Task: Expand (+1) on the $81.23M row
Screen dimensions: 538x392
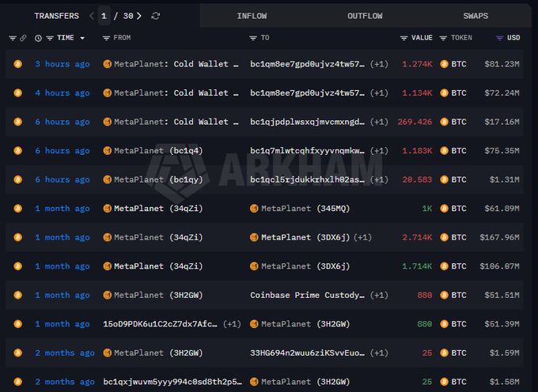Action: click(x=379, y=64)
